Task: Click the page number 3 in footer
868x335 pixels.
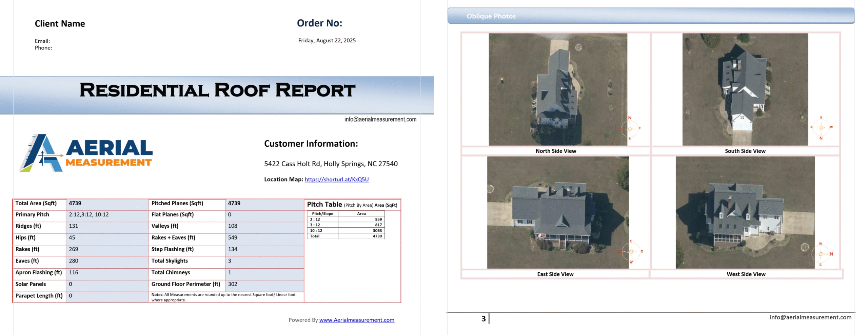Action: tap(484, 319)
